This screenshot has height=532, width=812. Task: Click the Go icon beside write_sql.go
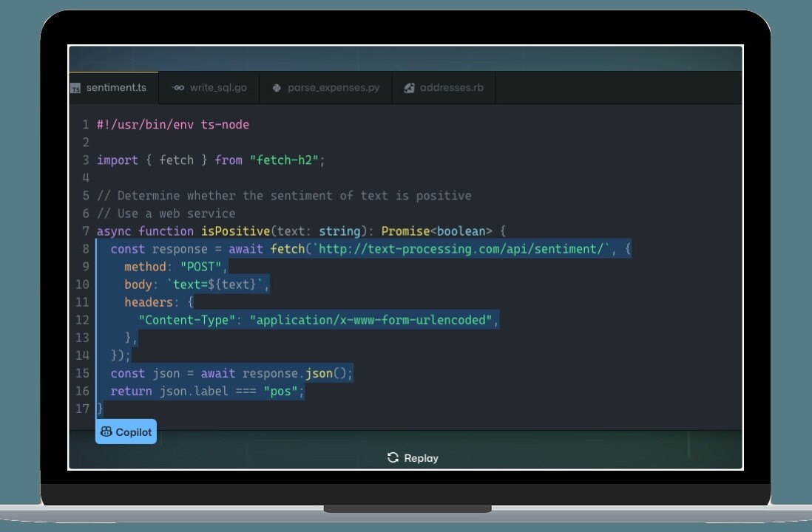click(178, 88)
